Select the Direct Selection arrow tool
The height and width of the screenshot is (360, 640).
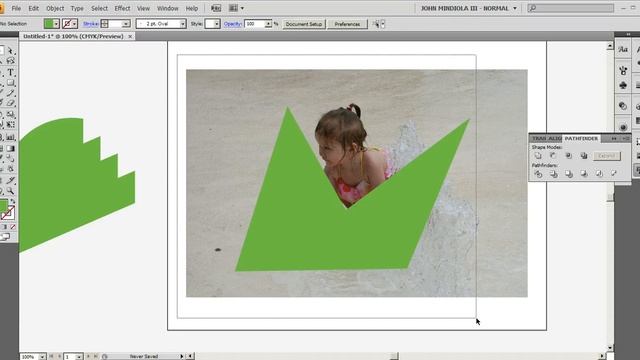tap(11, 51)
